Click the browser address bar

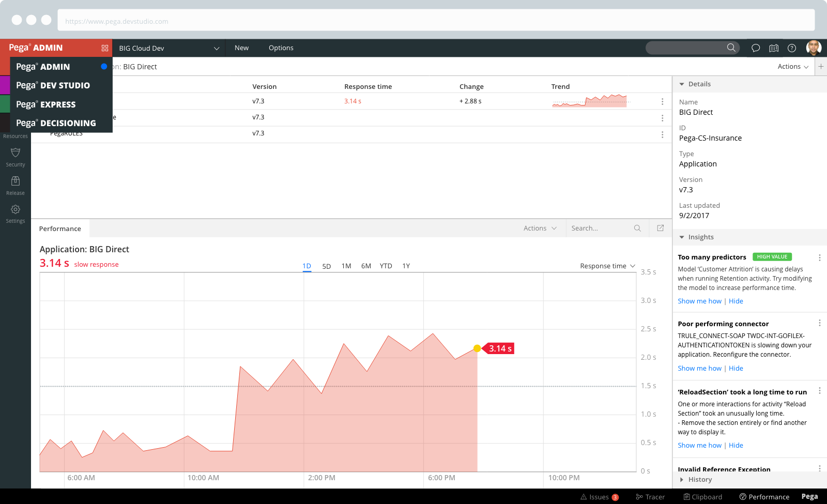click(436, 21)
